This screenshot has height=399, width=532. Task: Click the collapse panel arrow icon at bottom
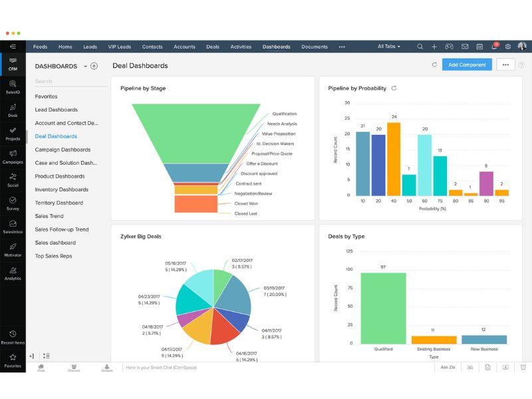[x=31, y=356]
